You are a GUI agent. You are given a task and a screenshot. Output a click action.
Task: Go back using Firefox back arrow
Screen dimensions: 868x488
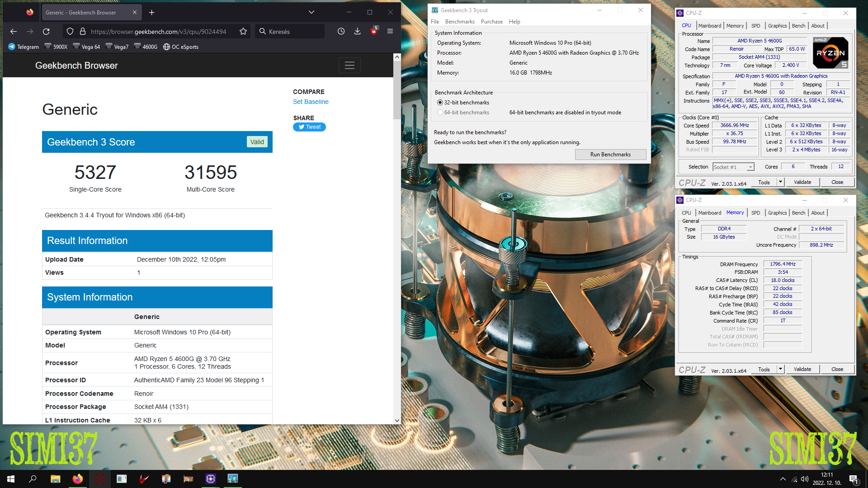click(x=14, y=31)
